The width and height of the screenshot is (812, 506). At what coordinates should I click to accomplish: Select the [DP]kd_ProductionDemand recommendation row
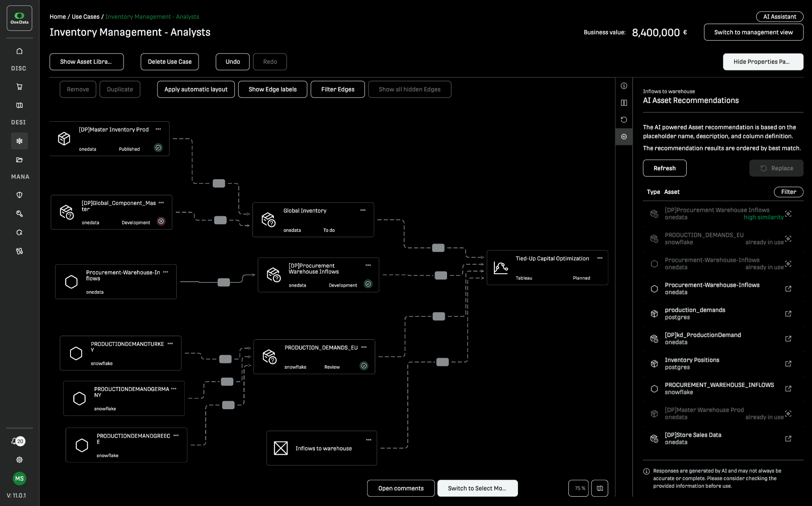[x=723, y=339]
